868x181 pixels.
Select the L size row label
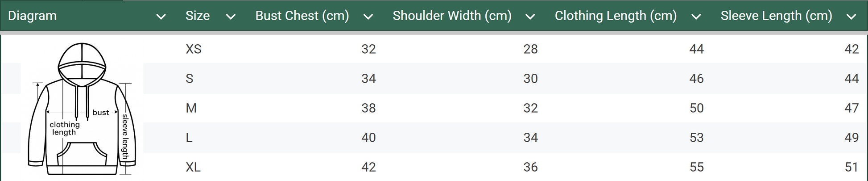click(189, 137)
